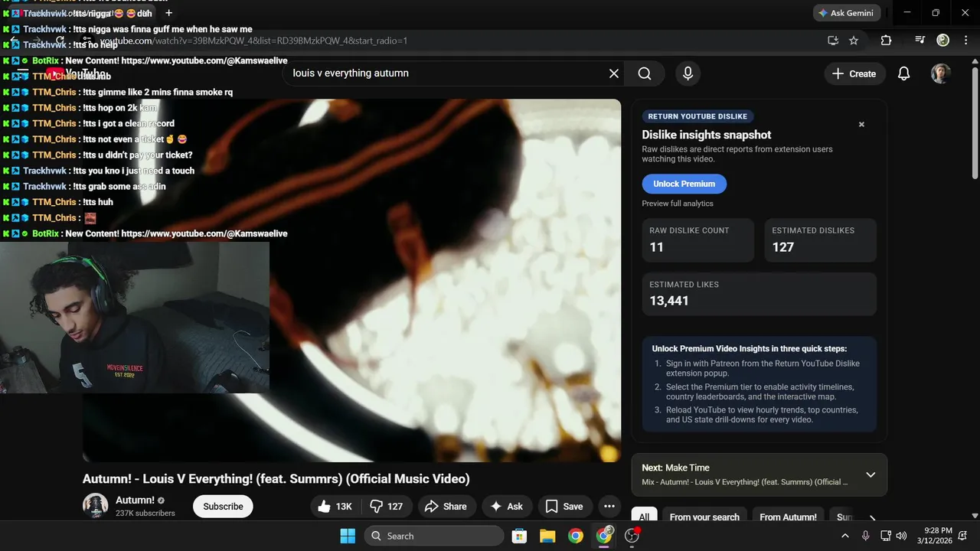Like the video with thumbs up 13K
This screenshot has height=551, width=980.
point(335,507)
